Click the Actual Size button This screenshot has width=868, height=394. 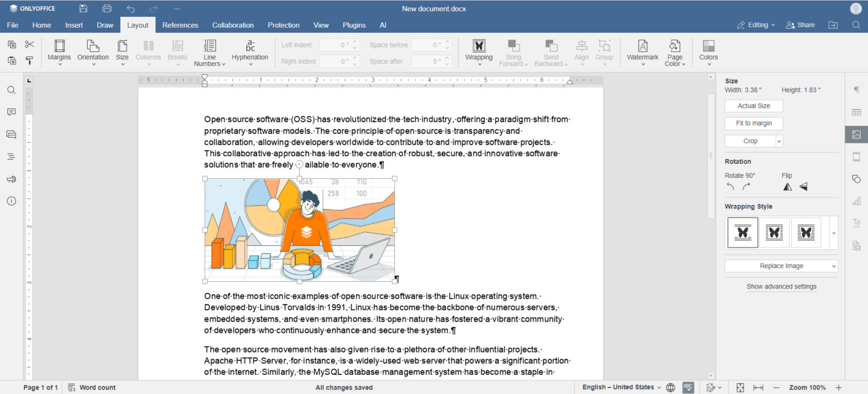(753, 106)
